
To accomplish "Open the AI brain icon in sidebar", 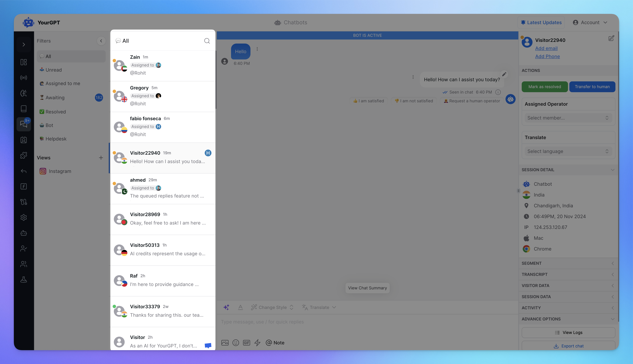I will tap(24, 93).
